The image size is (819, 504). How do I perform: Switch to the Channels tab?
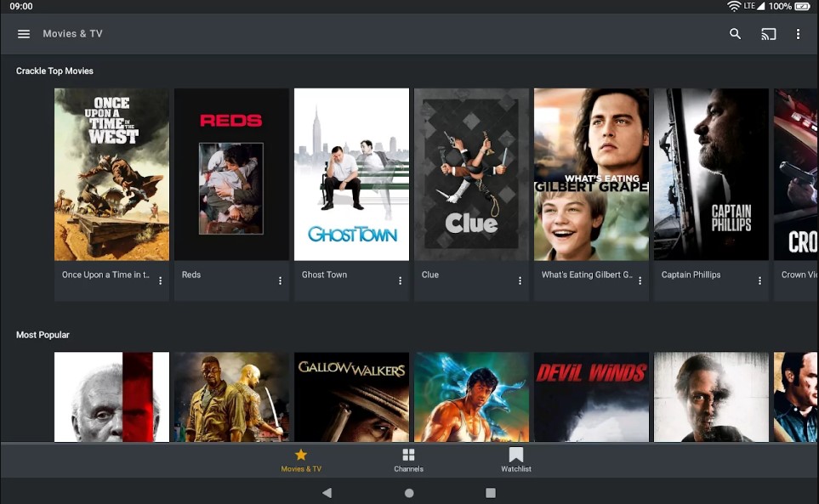coord(409,459)
